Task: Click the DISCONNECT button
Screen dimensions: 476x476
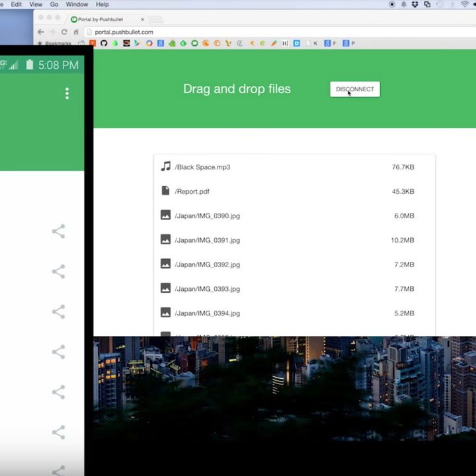Action: point(355,89)
